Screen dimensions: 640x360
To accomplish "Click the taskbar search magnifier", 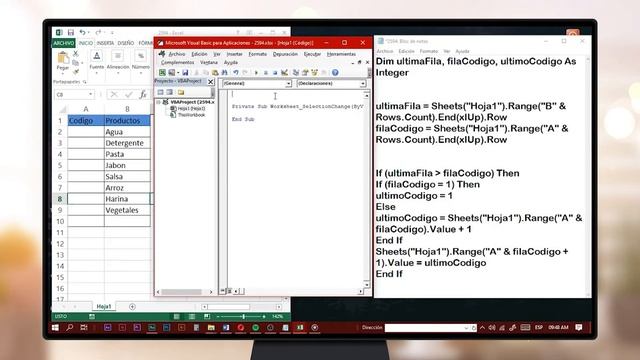I will (70, 328).
